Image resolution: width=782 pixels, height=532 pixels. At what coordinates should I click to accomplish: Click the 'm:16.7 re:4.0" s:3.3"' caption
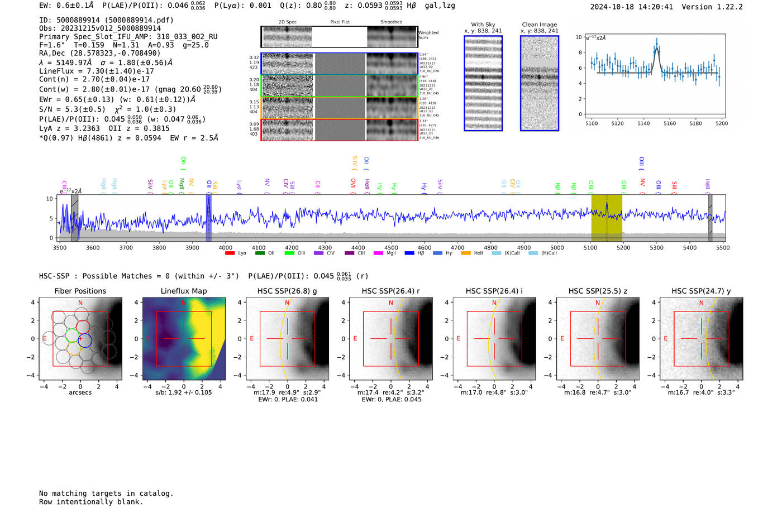pos(702,392)
